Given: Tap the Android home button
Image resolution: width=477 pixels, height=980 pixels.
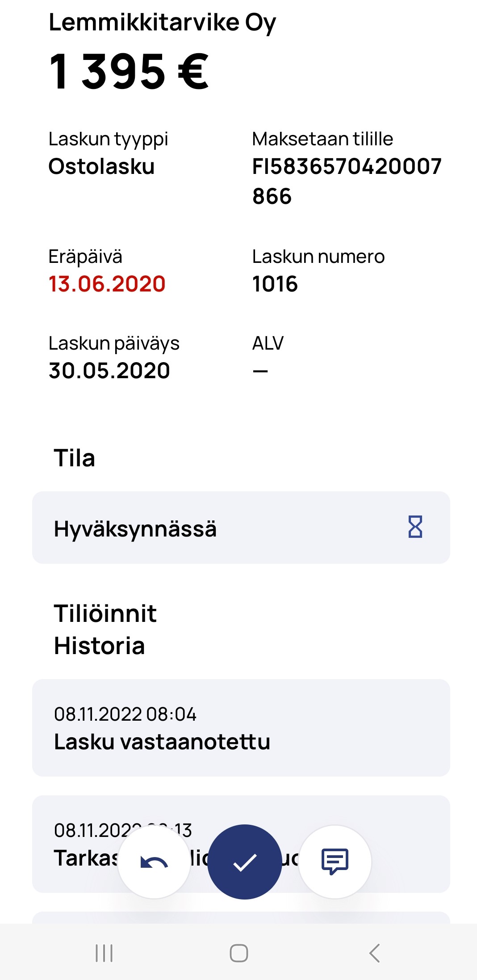Looking at the screenshot, I should (239, 953).
